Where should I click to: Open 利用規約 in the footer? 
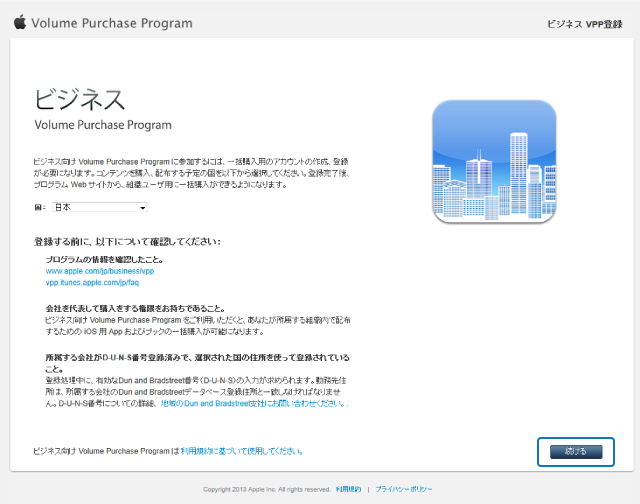[x=348, y=489]
